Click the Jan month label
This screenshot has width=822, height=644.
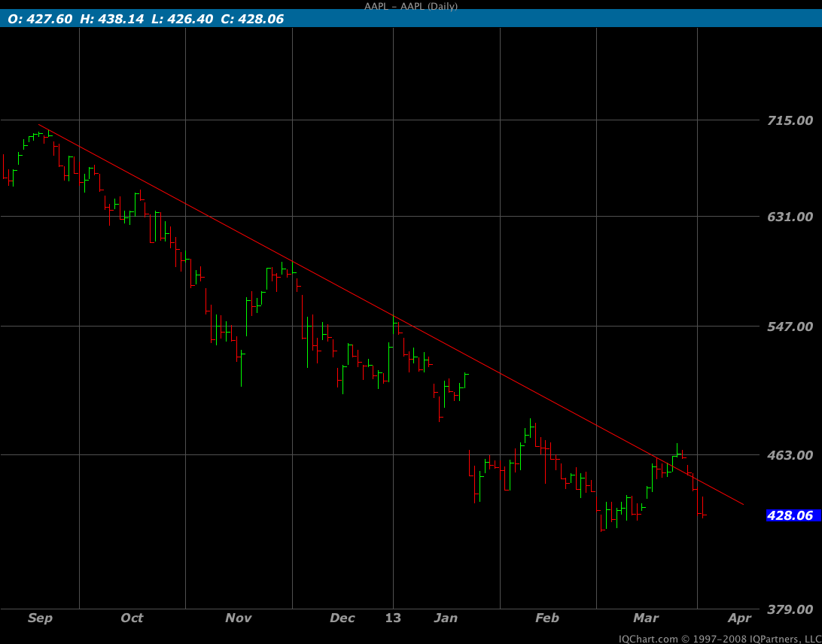point(446,618)
